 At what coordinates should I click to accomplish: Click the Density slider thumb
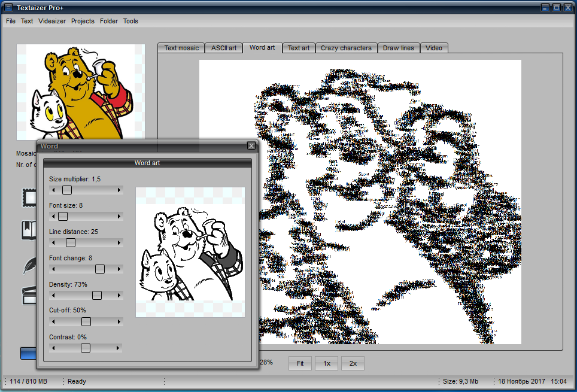tap(97, 295)
